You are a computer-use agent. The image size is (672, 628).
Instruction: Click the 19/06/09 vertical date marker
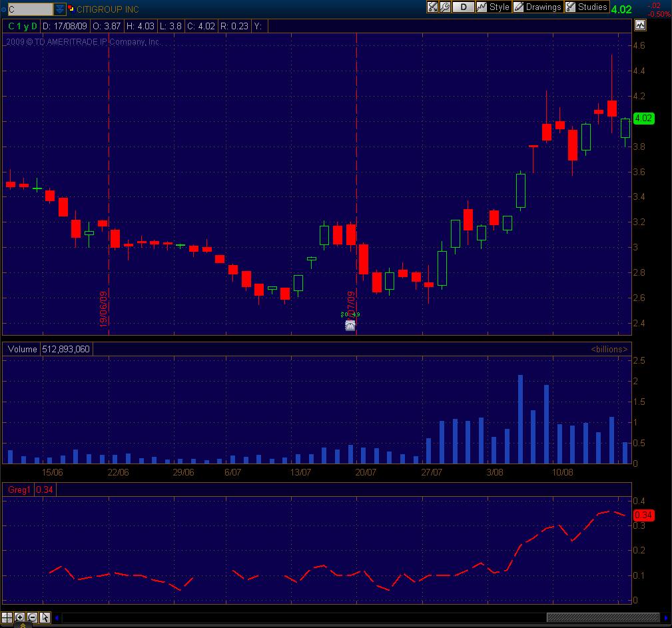point(103,309)
